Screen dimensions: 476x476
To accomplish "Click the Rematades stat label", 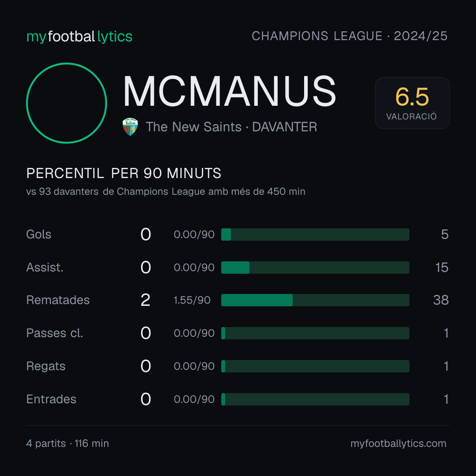I will pyautogui.click(x=58, y=300).
